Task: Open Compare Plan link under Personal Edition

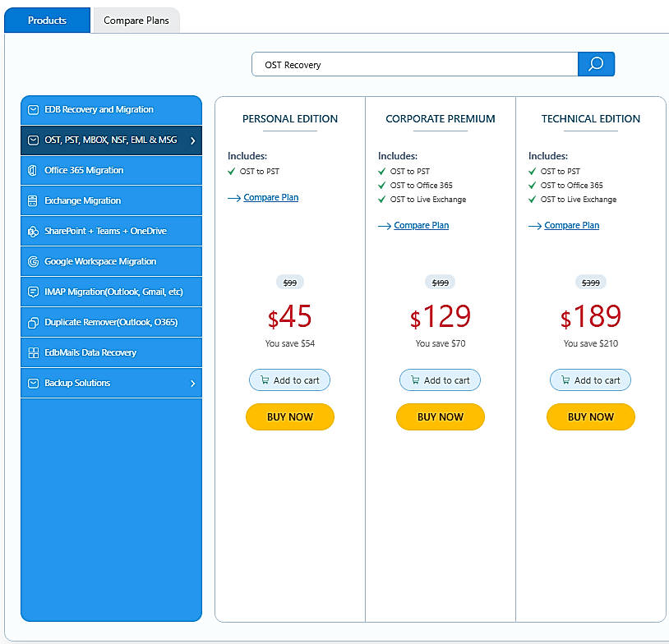Action: (271, 197)
